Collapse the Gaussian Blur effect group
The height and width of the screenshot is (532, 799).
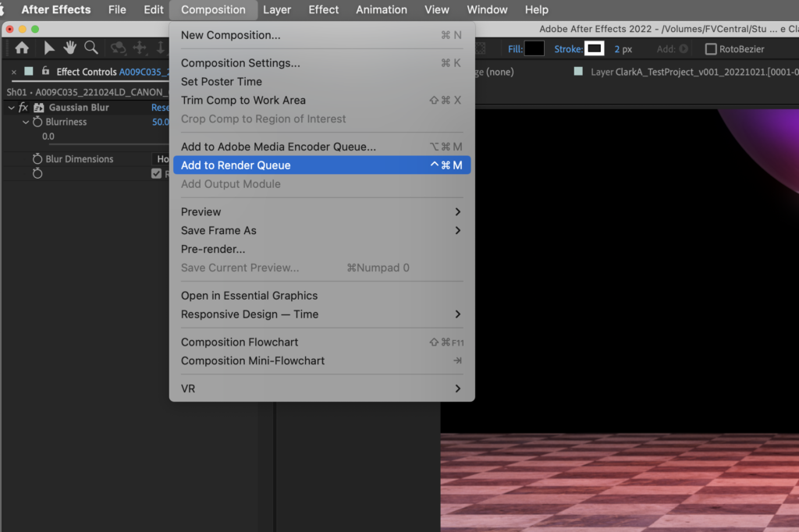click(x=11, y=108)
